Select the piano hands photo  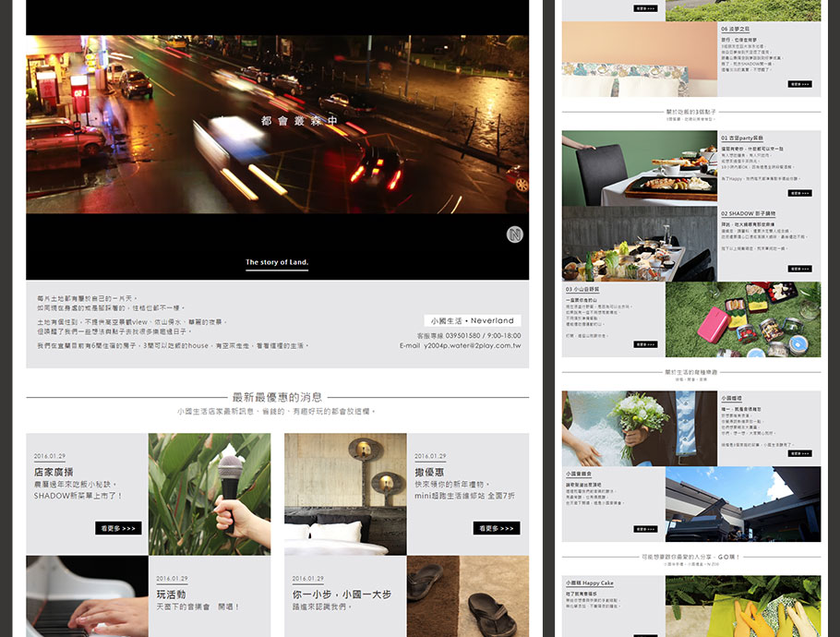tap(87, 600)
